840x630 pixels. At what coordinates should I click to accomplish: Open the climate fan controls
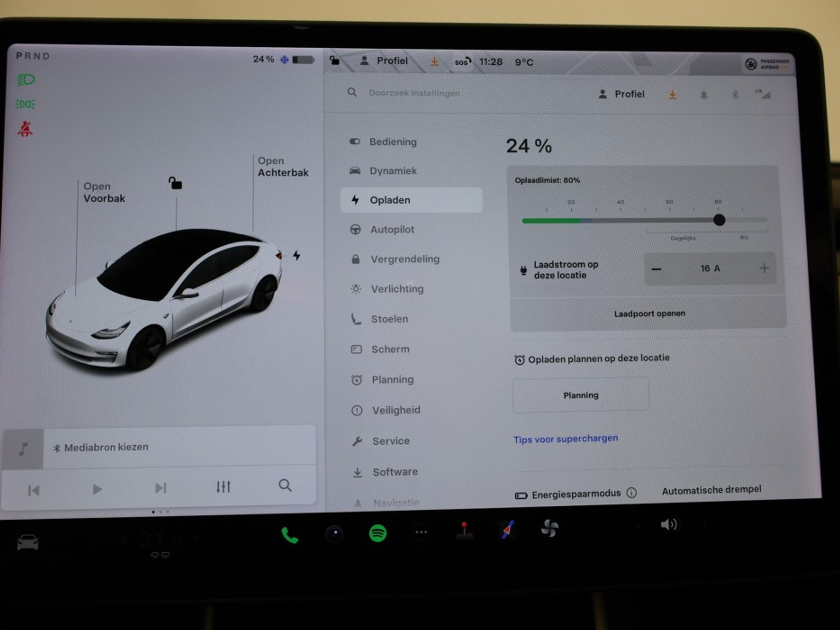coord(549,528)
